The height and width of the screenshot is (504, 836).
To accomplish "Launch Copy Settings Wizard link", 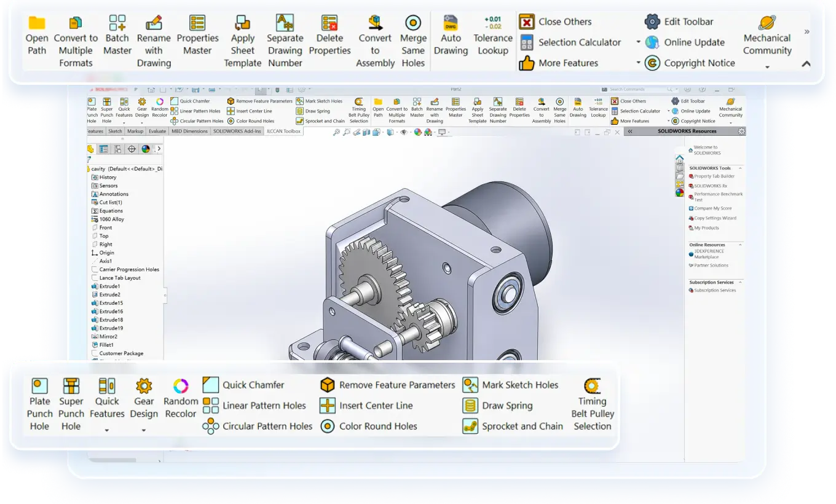I will 715,218.
